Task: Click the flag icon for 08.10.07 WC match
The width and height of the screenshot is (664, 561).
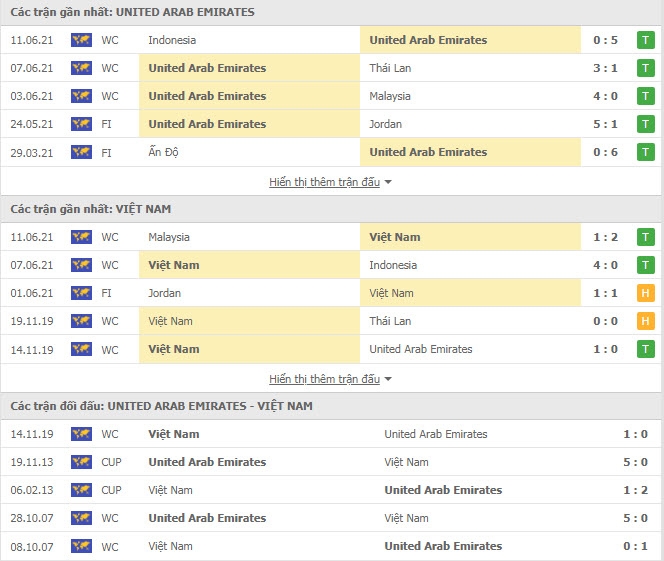Action: pyautogui.click(x=81, y=546)
